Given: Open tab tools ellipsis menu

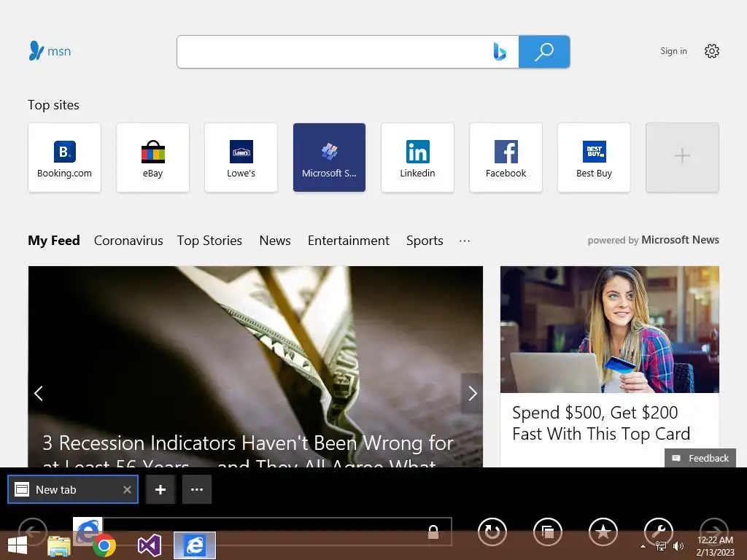Looking at the screenshot, I should coord(197,489).
